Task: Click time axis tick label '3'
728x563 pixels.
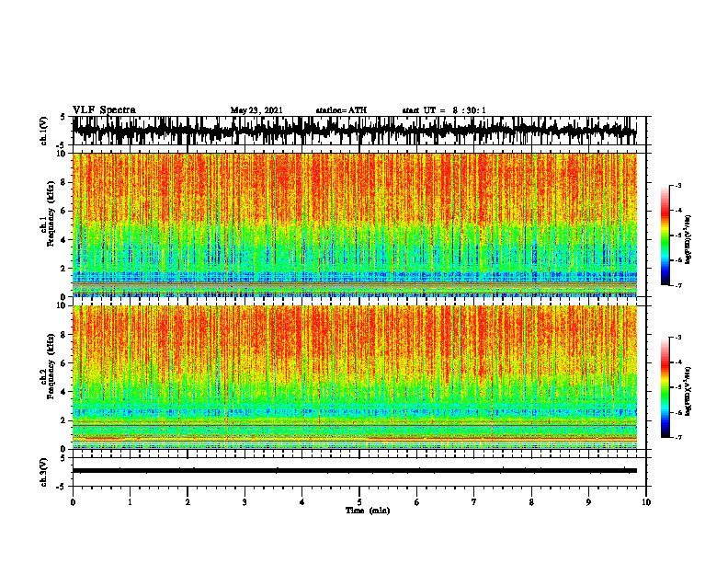Action: point(245,502)
